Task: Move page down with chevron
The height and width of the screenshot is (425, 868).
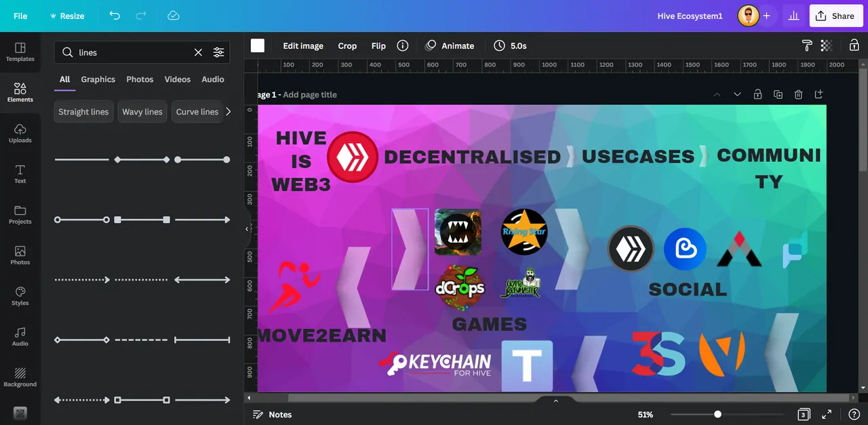Action: point(737,94)
